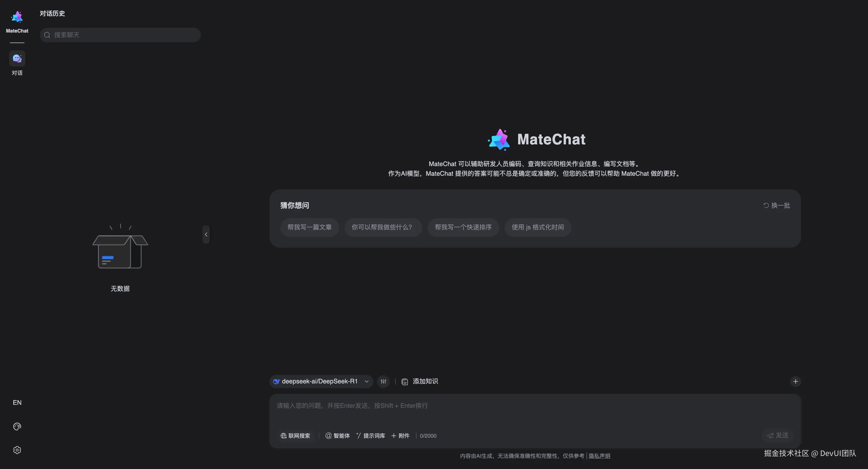Switch language using the EN button
Viewport: 868px width, 469px height.
point(17,402)
